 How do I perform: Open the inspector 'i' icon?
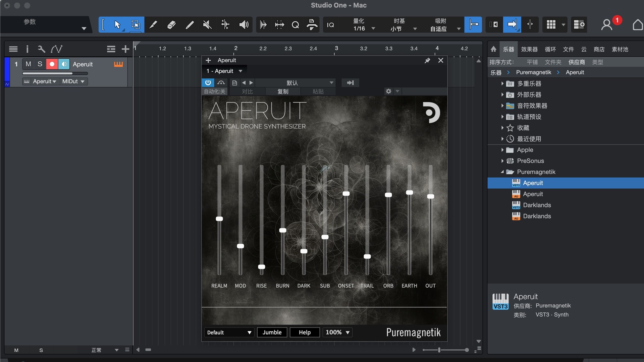point(27,49)
